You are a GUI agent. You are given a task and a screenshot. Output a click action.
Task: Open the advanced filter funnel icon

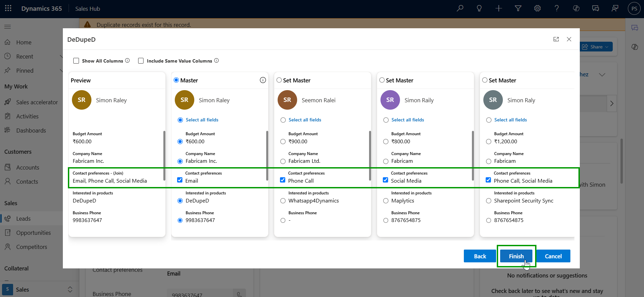point(518,8)
